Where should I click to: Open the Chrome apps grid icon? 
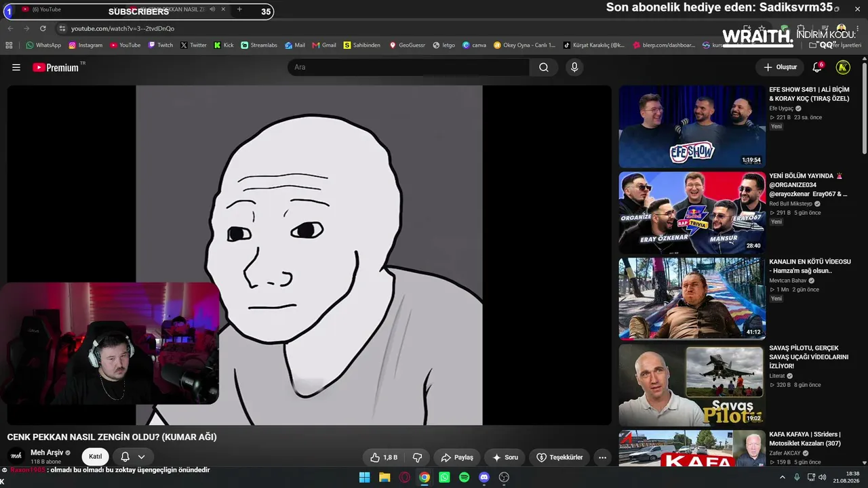9,45
